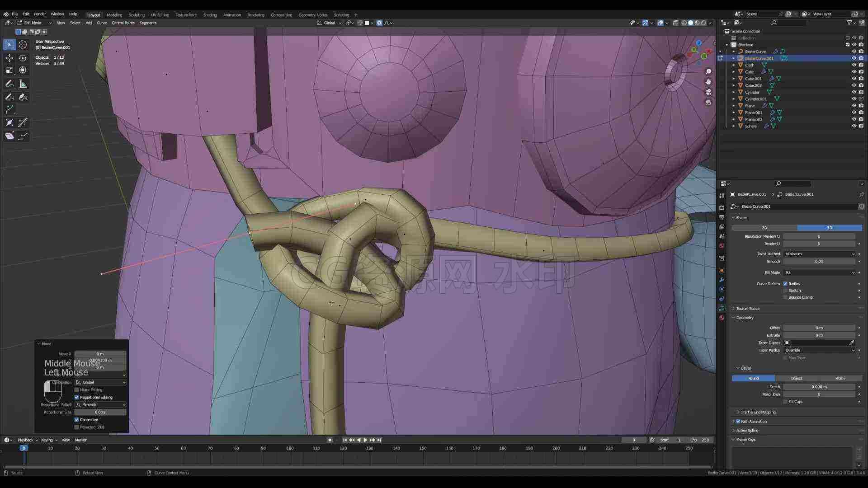Enable the Fill Caps checkbox

(x=785, y=402)
